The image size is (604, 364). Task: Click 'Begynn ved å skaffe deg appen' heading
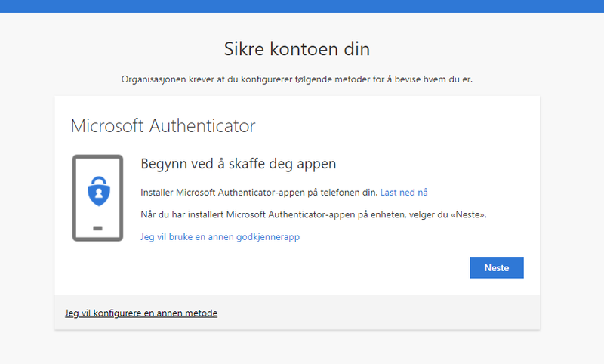pyautogui.click(x=239, y=164)
